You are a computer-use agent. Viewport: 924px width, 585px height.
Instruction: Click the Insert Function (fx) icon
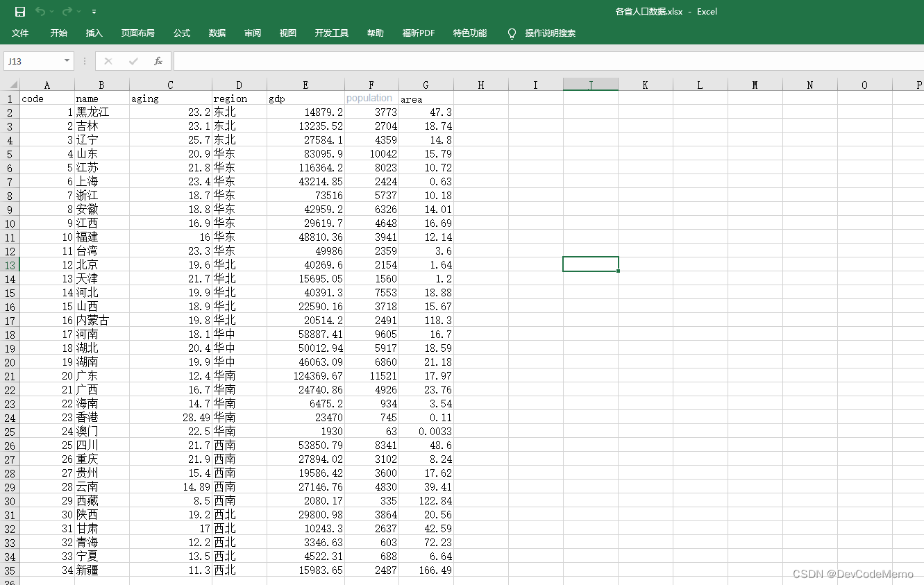pyautogui.click(x=158, y=61)
